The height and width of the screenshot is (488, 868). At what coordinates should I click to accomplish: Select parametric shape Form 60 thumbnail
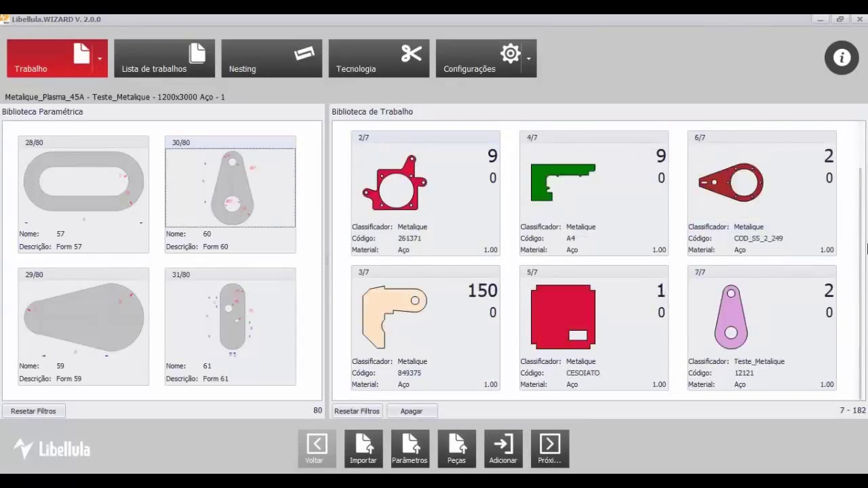coord(231,188)
